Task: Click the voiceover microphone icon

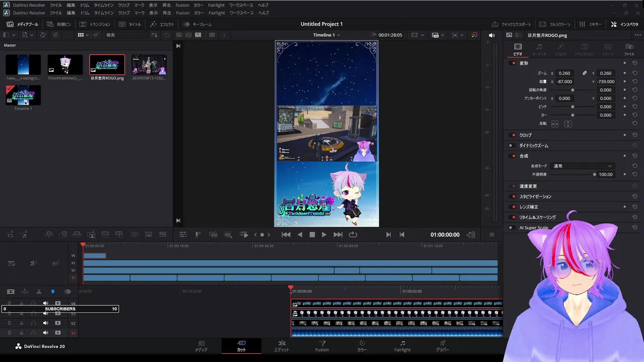Action: click(198, 235)
